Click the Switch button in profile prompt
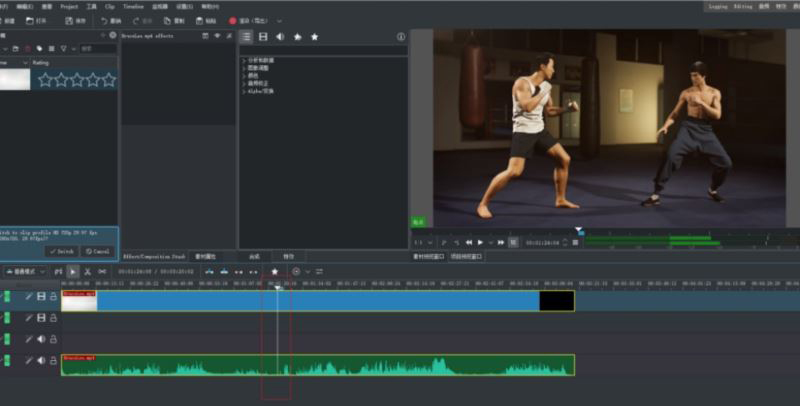Viewport: 800px width, 406px height. pyautogui.click(x=62, y=251)
